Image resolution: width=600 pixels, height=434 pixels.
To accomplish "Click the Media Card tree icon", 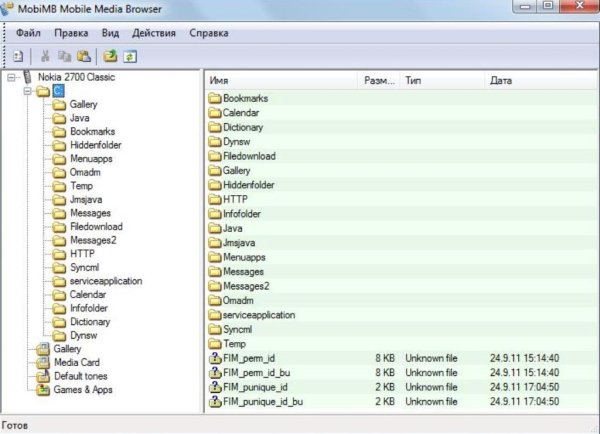I will click(43, 362).
